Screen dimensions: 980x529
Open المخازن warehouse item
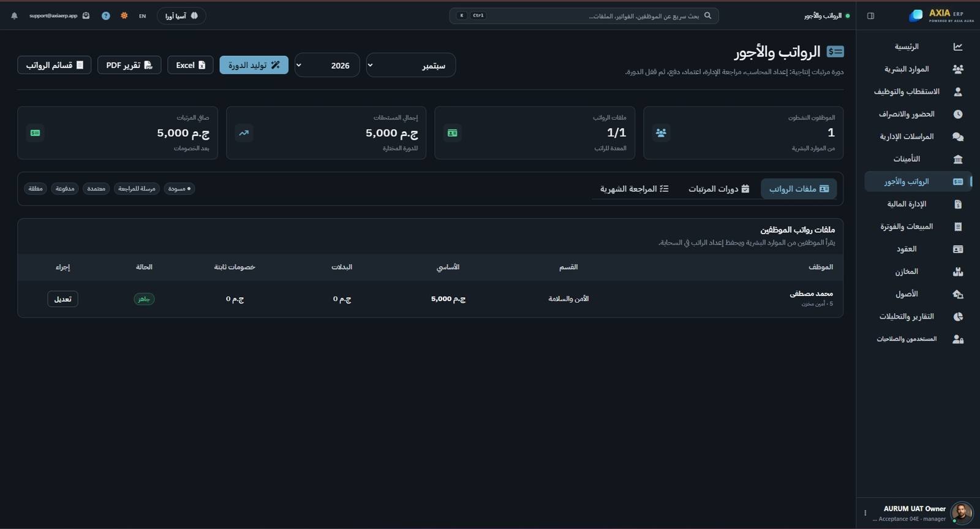point(918,272)
